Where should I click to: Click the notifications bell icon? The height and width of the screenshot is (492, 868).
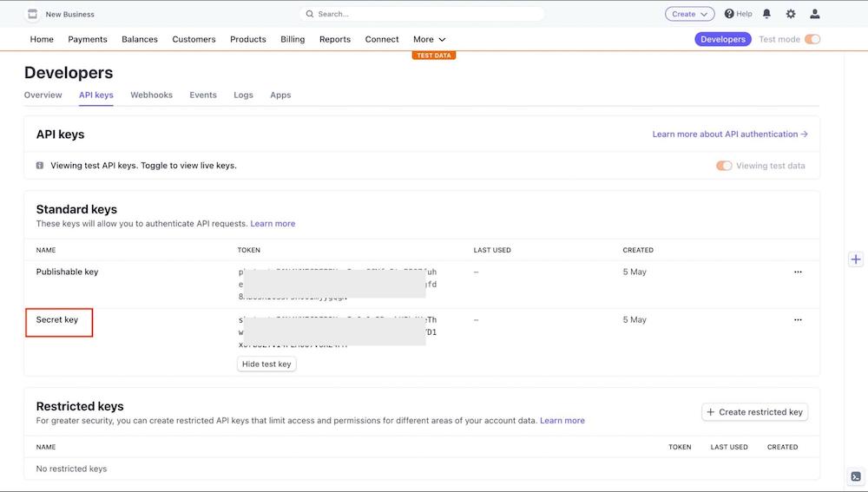(766, 14)
